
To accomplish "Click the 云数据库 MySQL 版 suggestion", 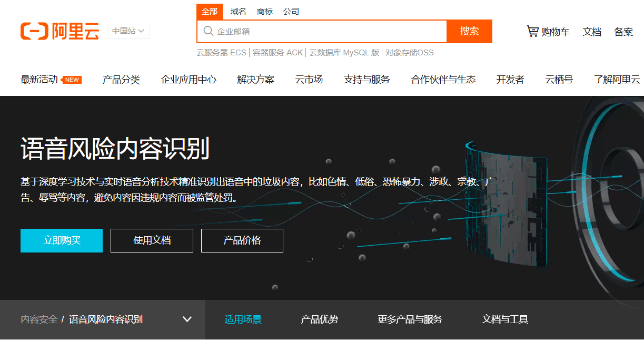I will point(344,53).
